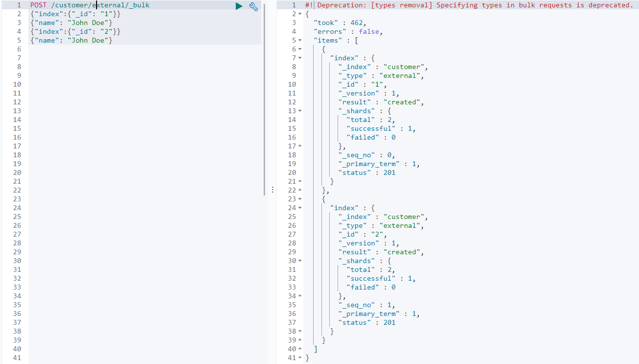Click the fold-end arrow at response line 17
Viewport: 639px width, 364px height.
300,146
